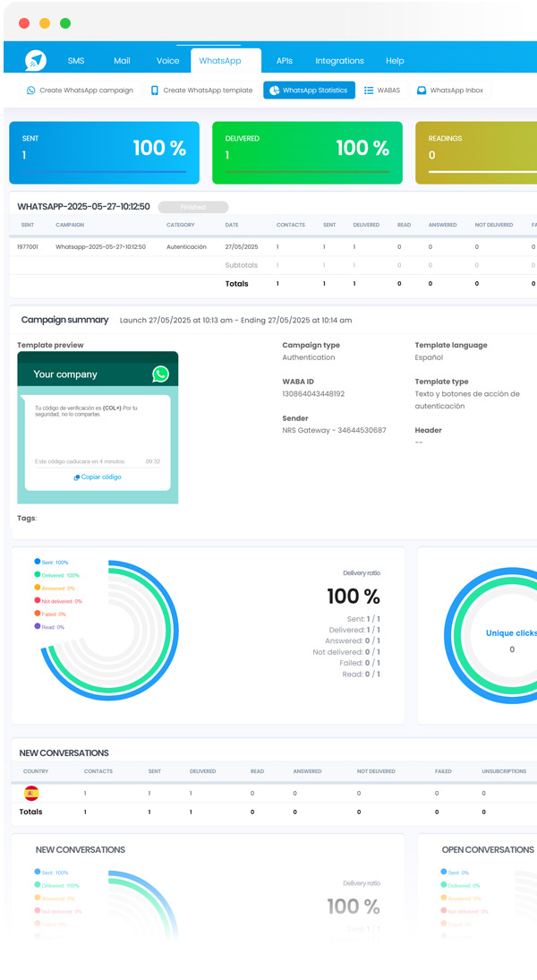
Task: Toggle the red Not delivered: 0% legend item
Action: 58,601
